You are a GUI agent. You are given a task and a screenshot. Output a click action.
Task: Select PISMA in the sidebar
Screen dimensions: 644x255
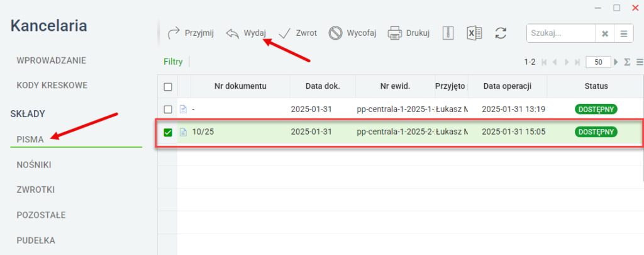(x=30, y=139)
